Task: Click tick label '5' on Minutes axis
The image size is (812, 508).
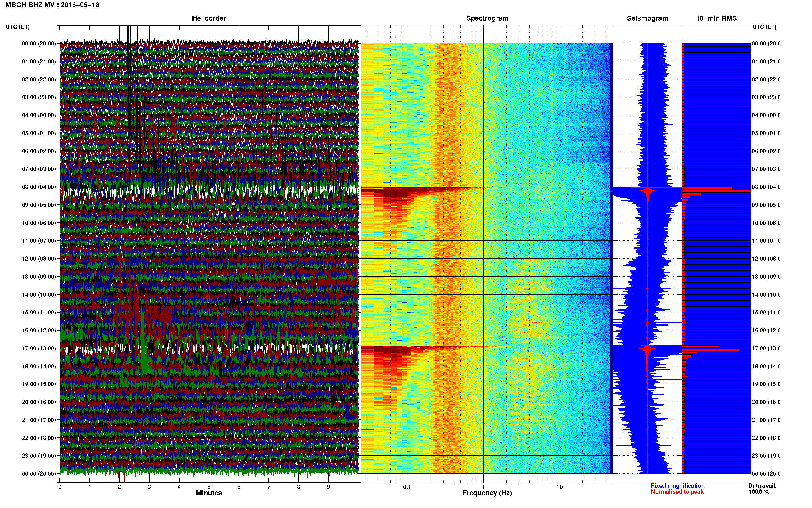Action: [209, 487]
